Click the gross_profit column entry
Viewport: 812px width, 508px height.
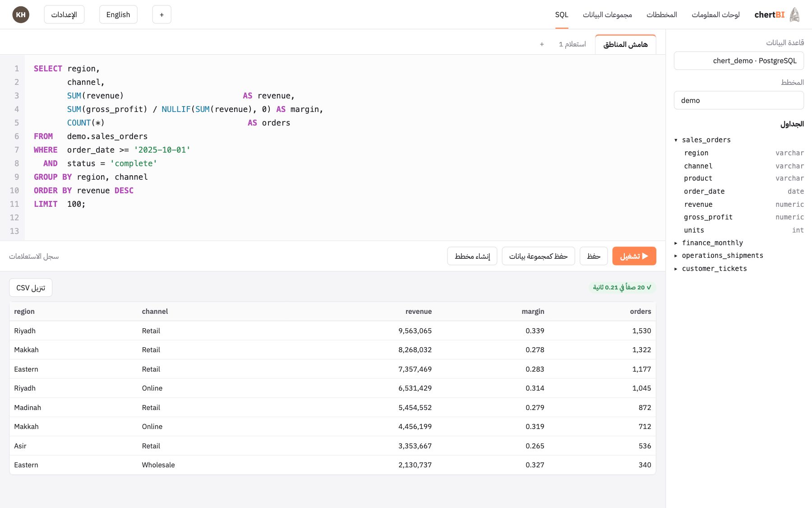pyautogui.click(x=743, y=217)
